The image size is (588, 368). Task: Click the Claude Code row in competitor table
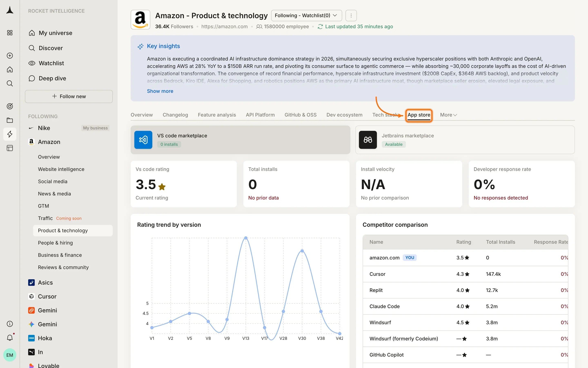coord(465,306)
